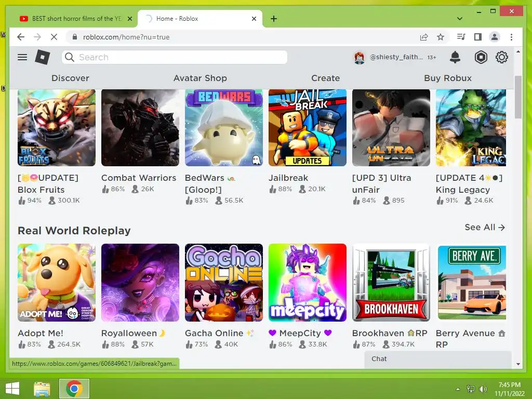Click the scrollbar down arrow
Viewport: 532px width, 399px height.
pyautogui.click(x=518, y=364)
